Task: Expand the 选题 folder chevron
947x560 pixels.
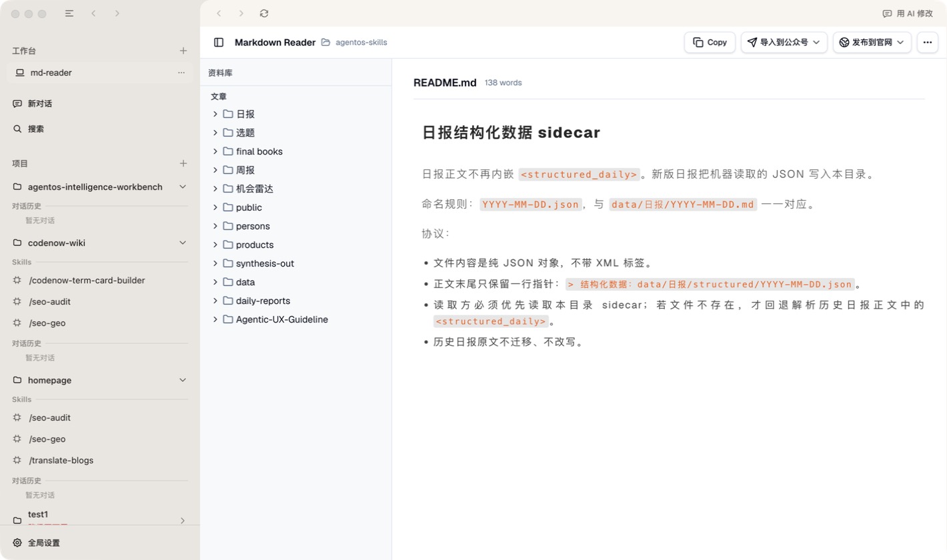Action: [x=215, y=133]
